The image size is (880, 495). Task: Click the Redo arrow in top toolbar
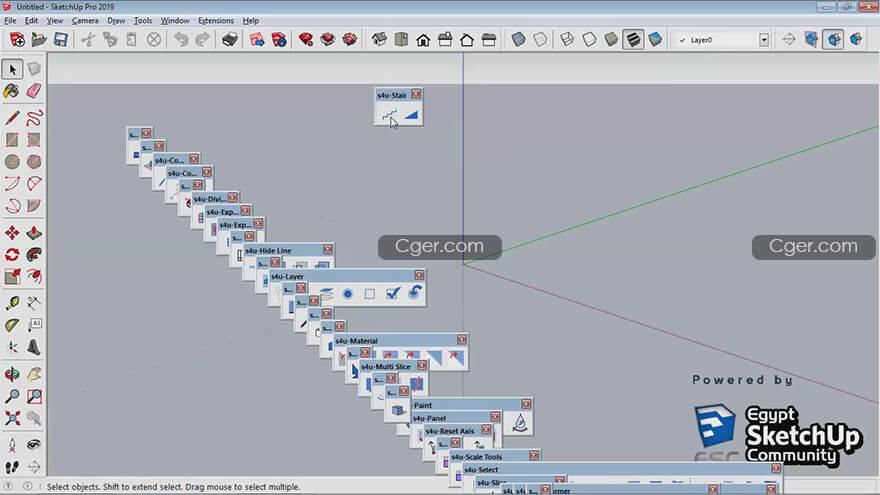[202, 39]
